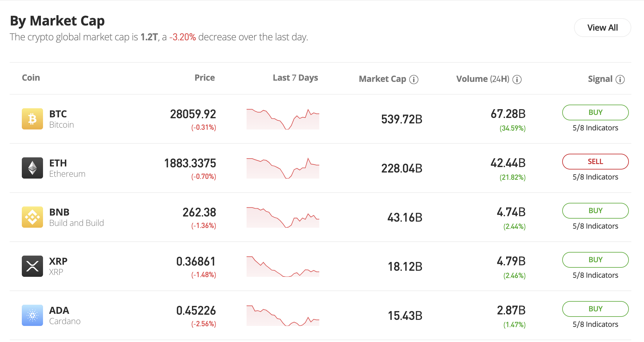Click the (-1.48%) price change
The height and width of the screenshot is (342, 644).
click(204, 275)
